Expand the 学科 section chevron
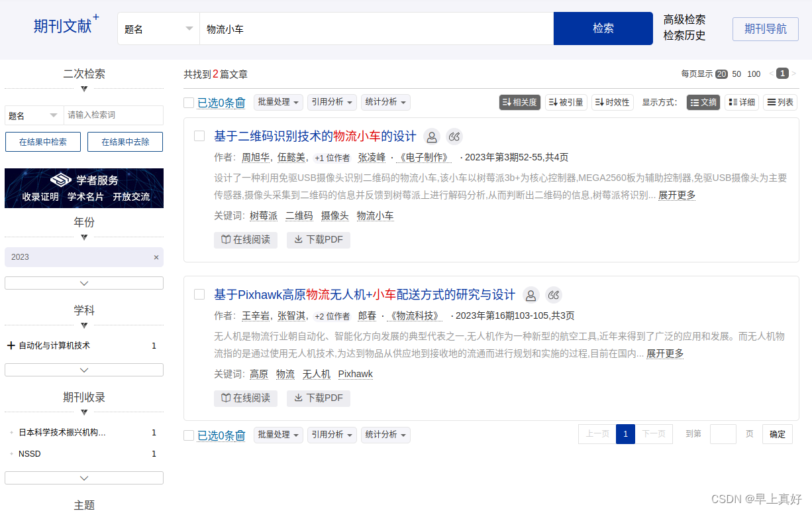The height and width of the screenshot is (511, 812). tap(84, 325)
